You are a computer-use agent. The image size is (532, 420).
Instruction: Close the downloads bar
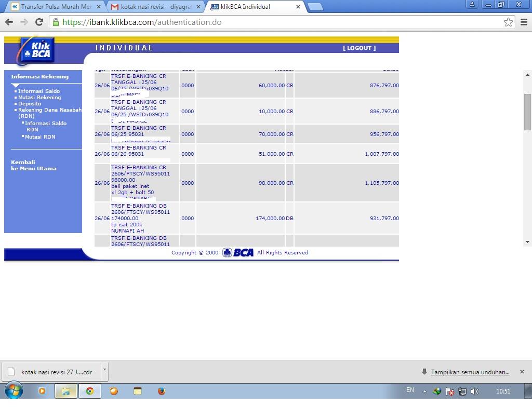(522, 372)
